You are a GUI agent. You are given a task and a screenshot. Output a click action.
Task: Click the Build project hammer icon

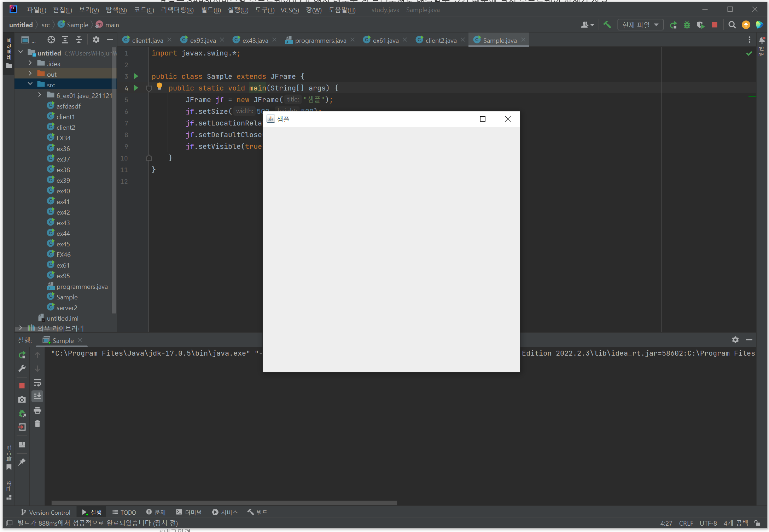(x=607, y=25)
